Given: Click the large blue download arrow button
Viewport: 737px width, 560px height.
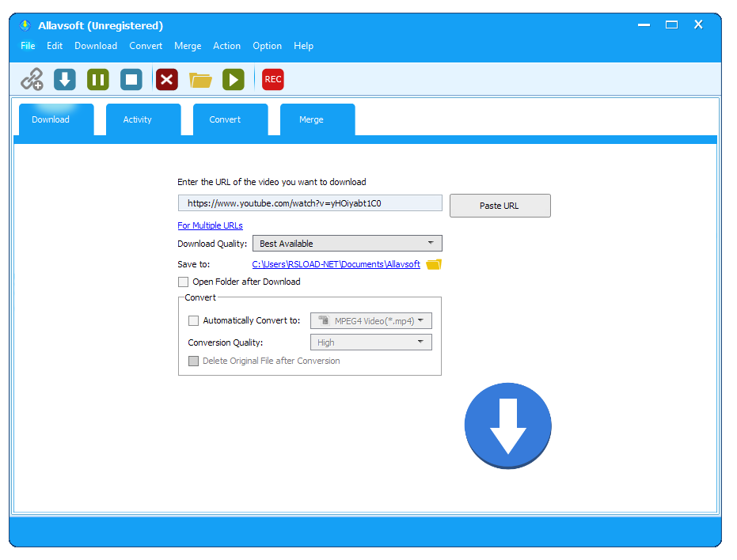Looking at the screenshot, I should 507,426.
